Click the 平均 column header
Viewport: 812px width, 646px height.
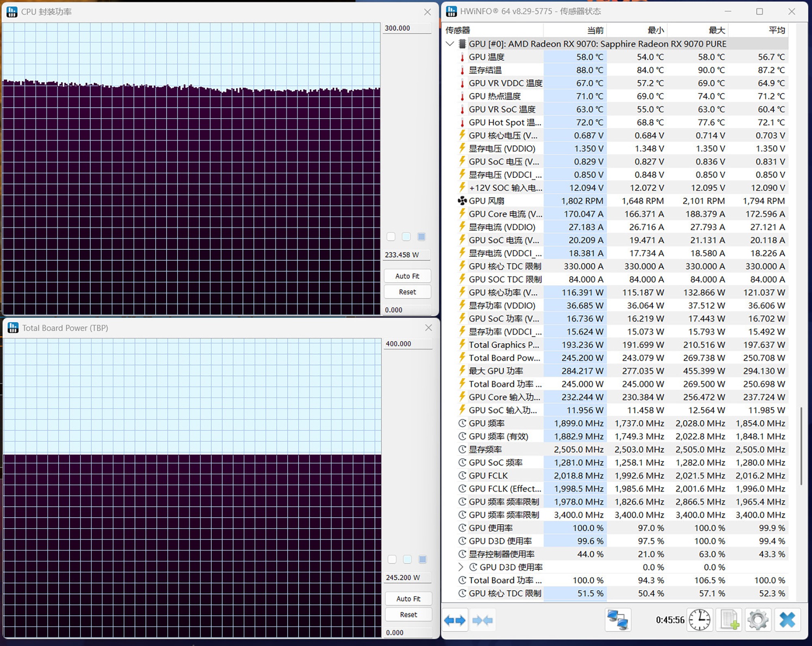click(776, 30)
